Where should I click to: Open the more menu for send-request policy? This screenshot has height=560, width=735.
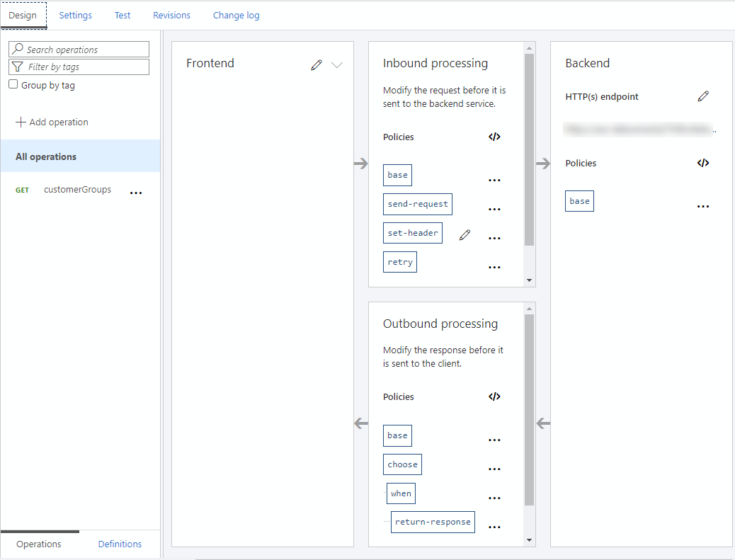pyautogui.click(x=494, y=209)
